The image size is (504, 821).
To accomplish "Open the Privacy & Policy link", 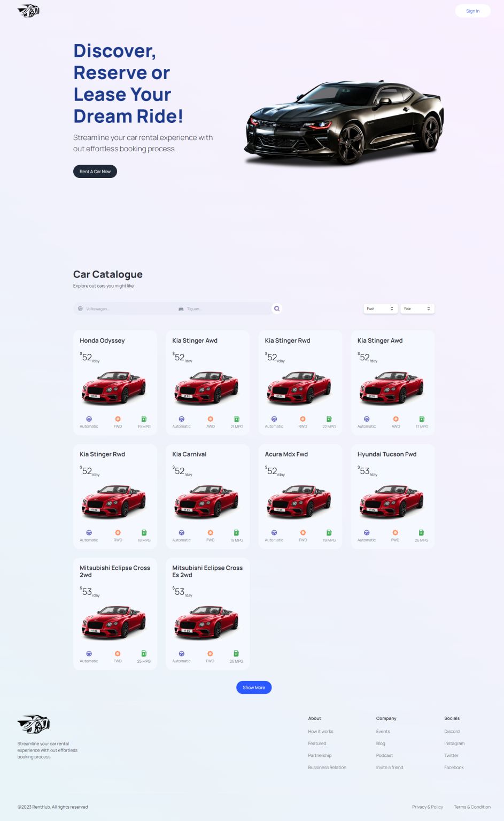I will tap(428, 807).
